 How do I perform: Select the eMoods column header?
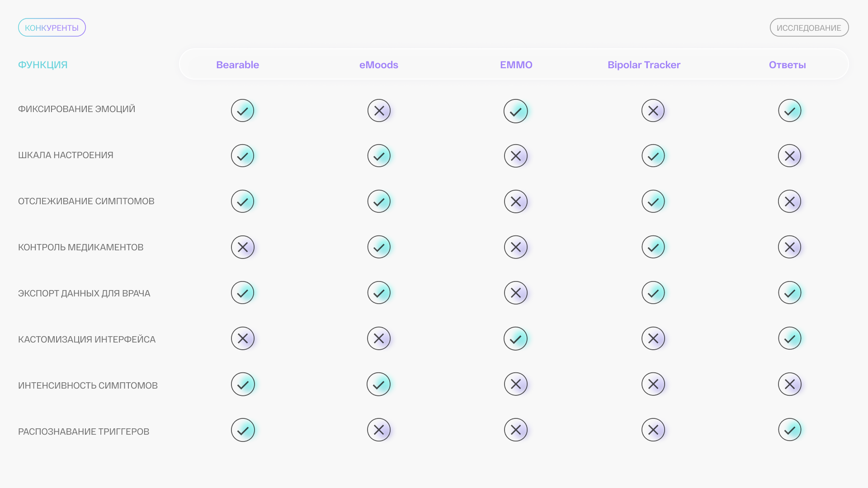click(x=379, y=65)
